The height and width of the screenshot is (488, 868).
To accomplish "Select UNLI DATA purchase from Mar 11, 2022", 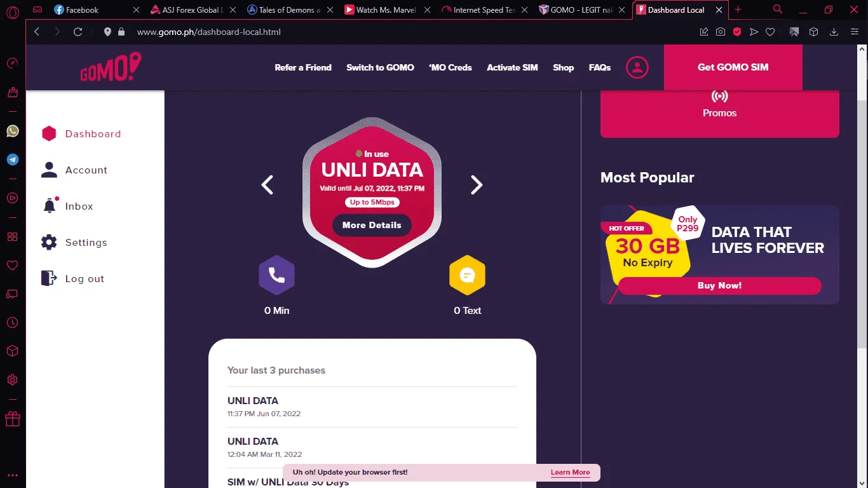I will (372, 447).
